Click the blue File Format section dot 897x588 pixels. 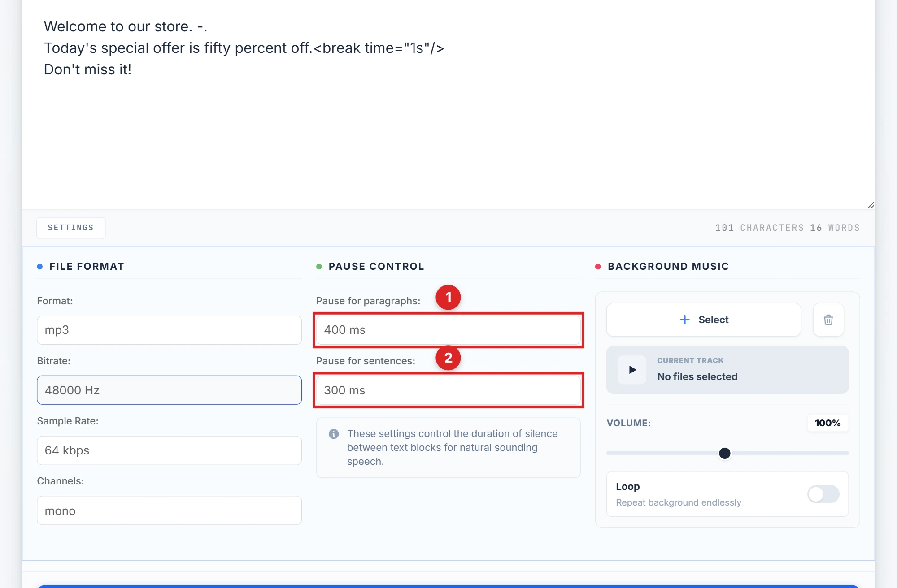[39, 266]
